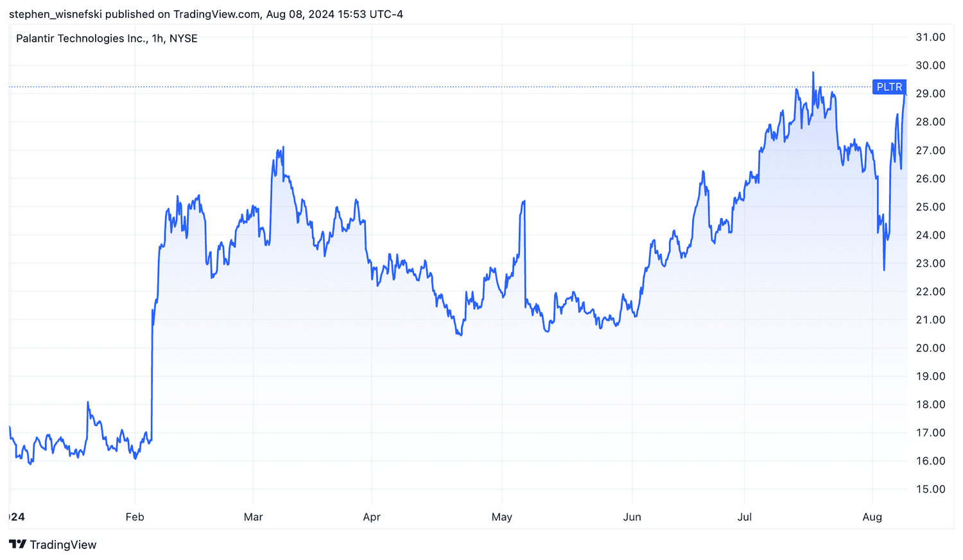The width and height of the screenshot is (963, 560).
Task: Click the 31.00 price axis label
Action: (x=930, y=37)
